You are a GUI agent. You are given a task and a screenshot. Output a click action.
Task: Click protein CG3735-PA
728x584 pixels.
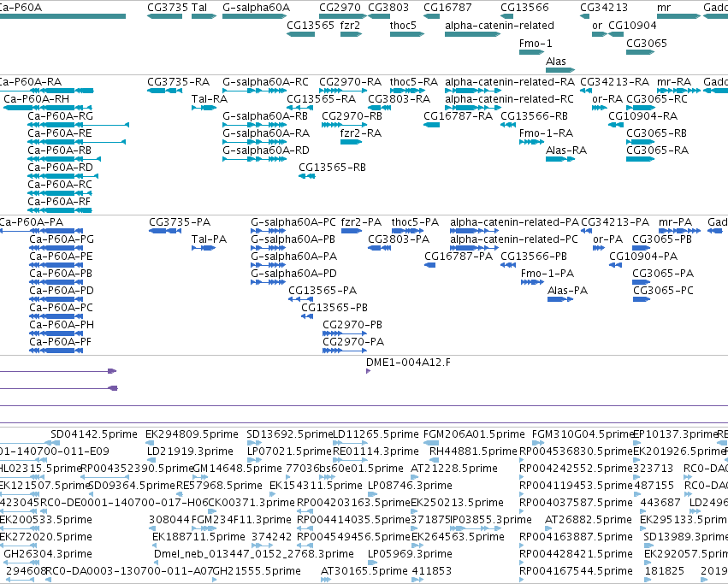[180, 222]
